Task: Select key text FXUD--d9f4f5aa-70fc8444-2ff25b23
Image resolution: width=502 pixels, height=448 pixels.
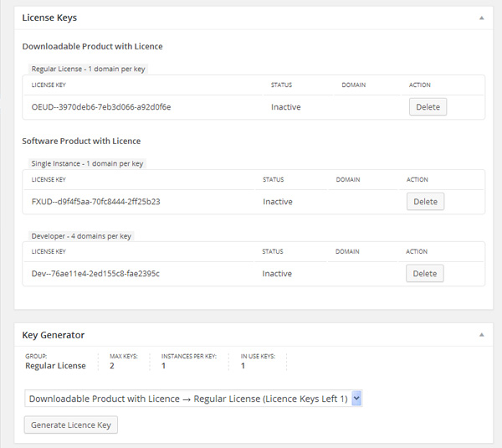Action: click(x=95, y=202)
